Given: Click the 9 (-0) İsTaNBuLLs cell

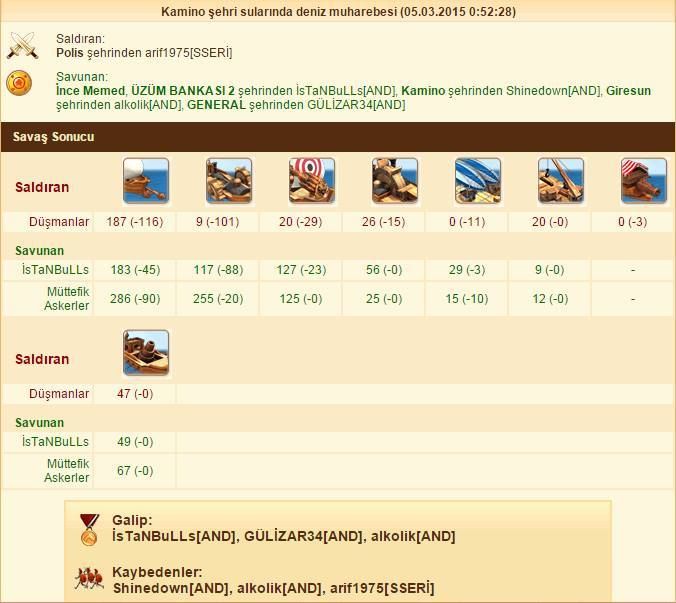Looking at the screenshot, I should 549,270.
